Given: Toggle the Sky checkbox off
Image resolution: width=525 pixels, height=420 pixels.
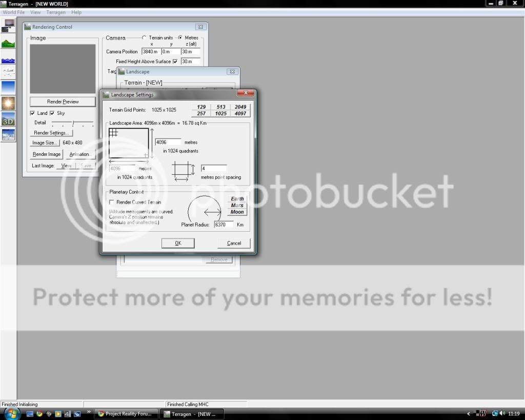Looking at the screenshot, I should point(52,113).
